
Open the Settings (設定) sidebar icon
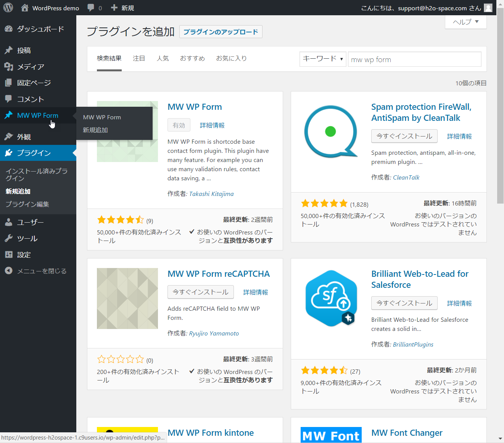9,255
